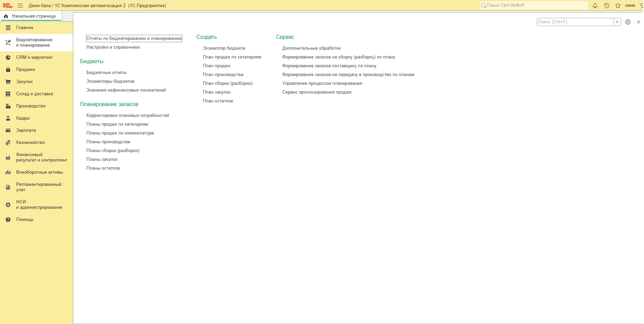Open settings gear next to search field
The height and width of the screenshot is (324, 644).
click(x=628, y=22)
